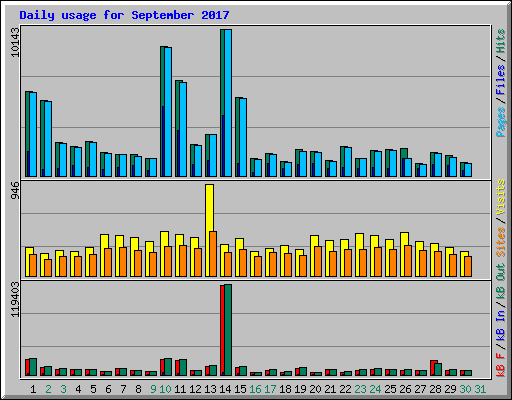
Task: Click the day 15 hits bar in top chart
Action: [x=237, y=137]
